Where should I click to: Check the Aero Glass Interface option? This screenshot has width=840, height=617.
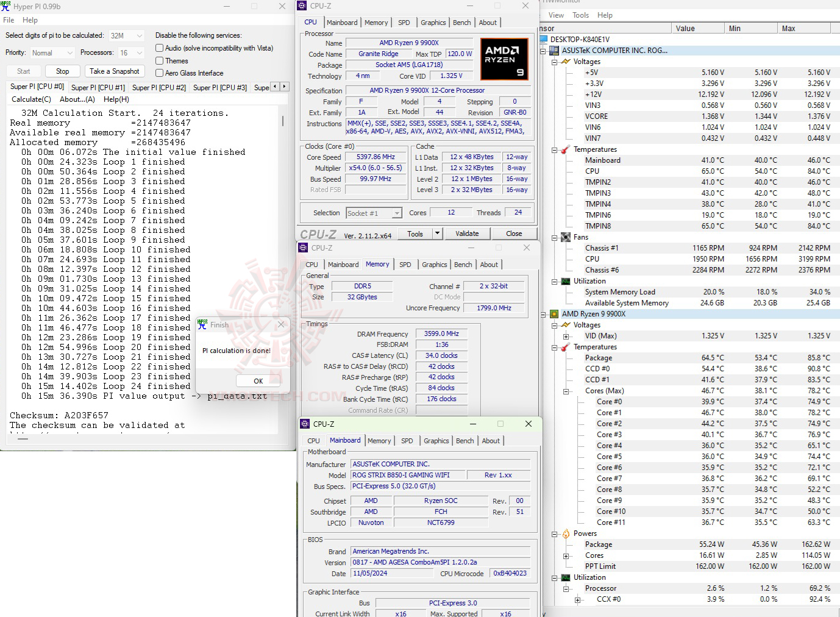pos(159,73)
